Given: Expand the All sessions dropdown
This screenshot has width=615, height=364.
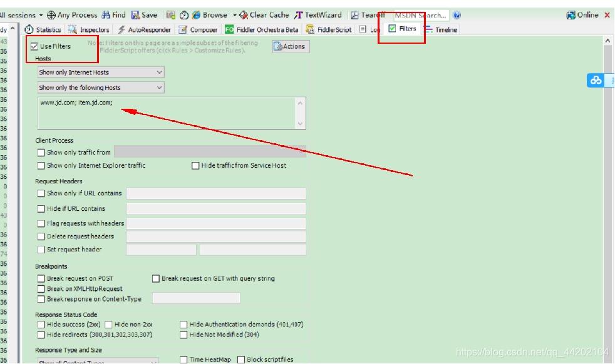Looking at the screenshot, I should coord(41,15).
